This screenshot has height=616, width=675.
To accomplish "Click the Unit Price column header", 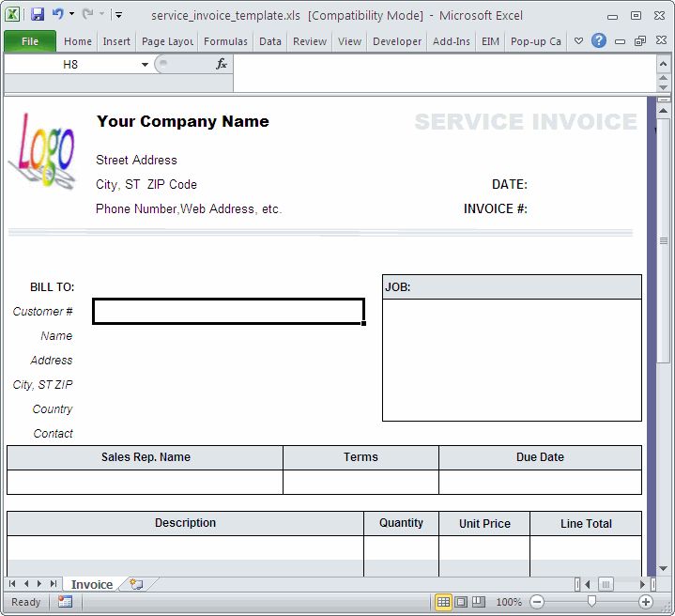I will coord(484,523).
